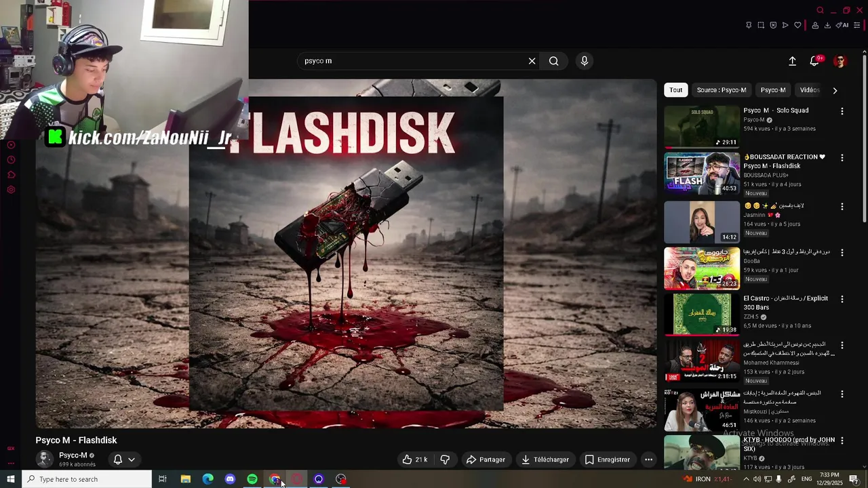Click the Enregistrer save button
Image resolution: width=868 pixels, height=488 pixels.
608,460
